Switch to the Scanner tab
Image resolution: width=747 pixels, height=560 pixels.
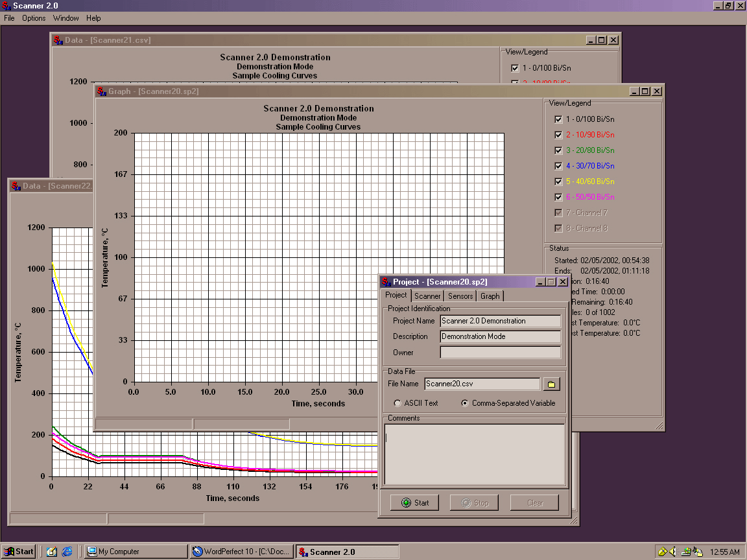click(x=427, y=296)
